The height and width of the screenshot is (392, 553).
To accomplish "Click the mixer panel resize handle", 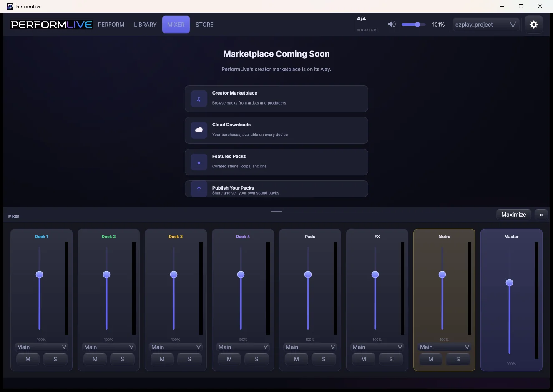I will (x=276, y=210).
